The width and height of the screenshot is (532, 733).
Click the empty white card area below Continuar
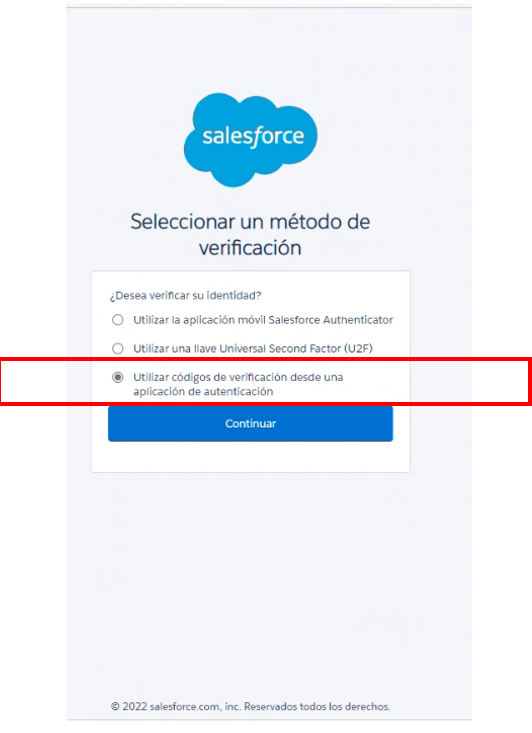pyautogui.click(x=251, y=457)
